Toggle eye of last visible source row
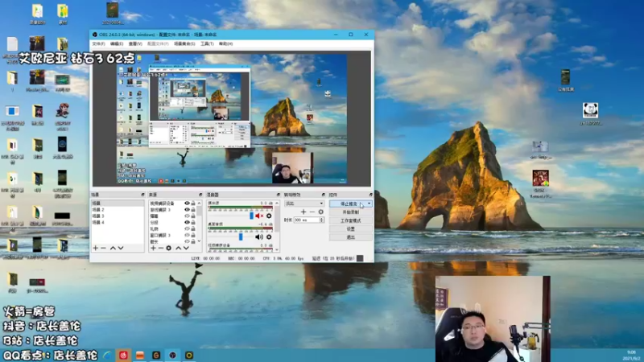Image resolution: width=644 pixels, height=362 pixels. [187, 241]
